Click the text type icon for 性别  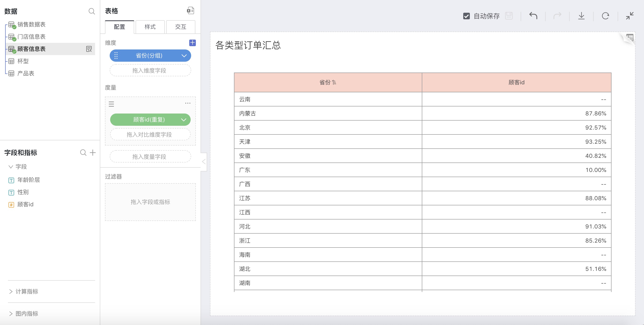(x=11, y=192)
